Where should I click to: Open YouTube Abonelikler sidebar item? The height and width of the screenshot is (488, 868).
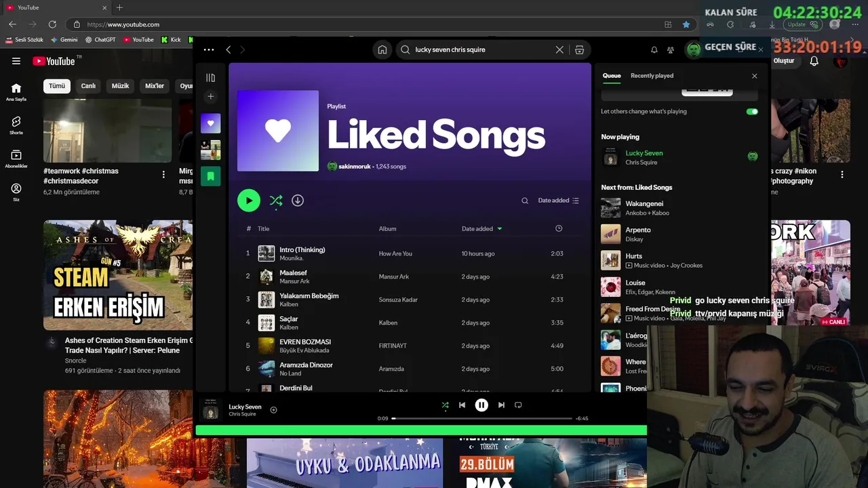click(16, 159)
